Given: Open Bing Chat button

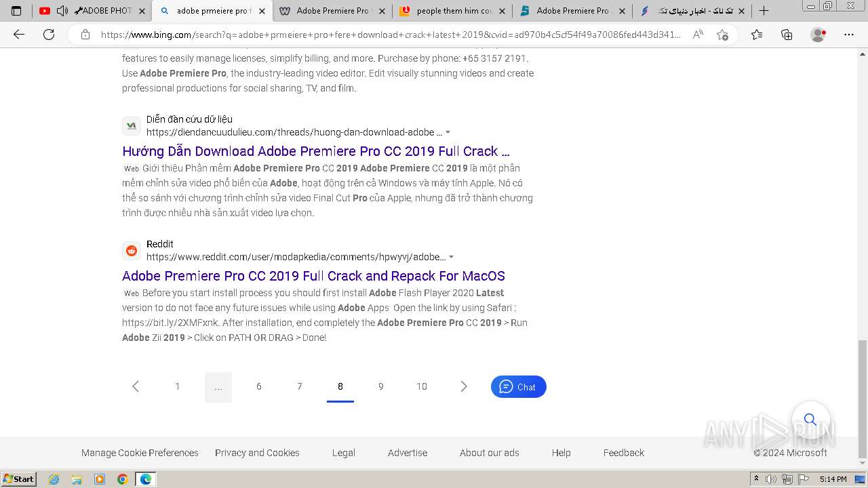Looking at the screenshot, I should [519, 386].
